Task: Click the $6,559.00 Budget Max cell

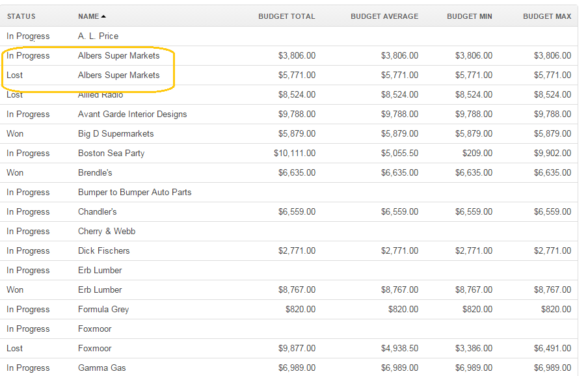Action: pos(552,211)
